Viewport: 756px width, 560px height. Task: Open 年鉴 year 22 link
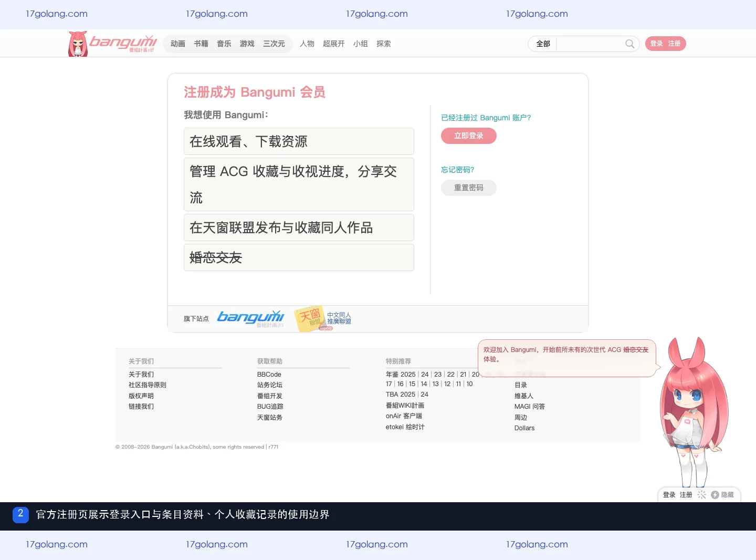click(x=451, y=375)
